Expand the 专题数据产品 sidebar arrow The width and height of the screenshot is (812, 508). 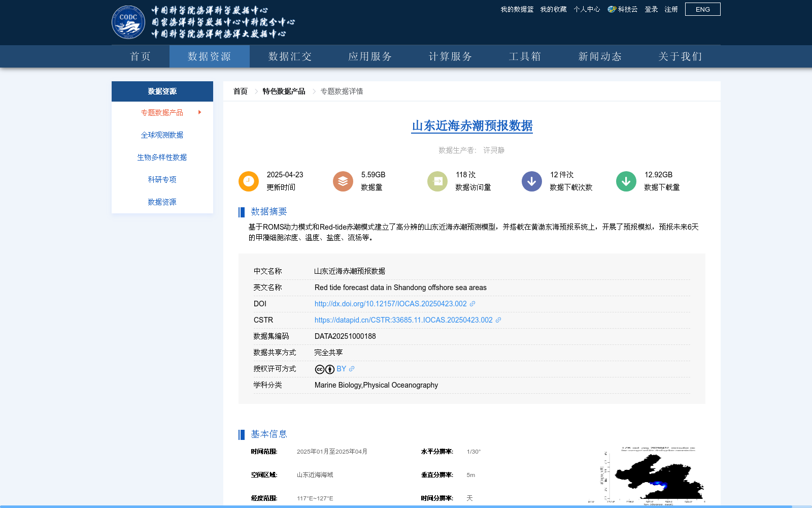200,112
